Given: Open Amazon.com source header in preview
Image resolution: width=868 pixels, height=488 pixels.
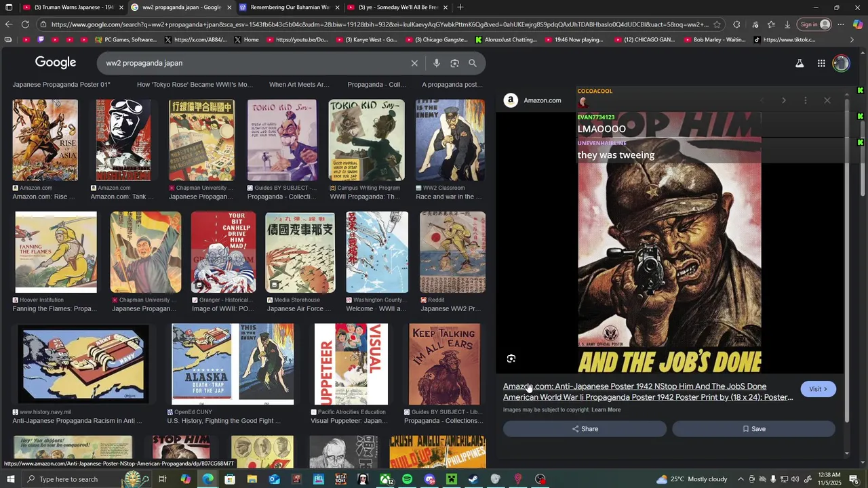Looking at the screenshot, I should tap(532, 100).
